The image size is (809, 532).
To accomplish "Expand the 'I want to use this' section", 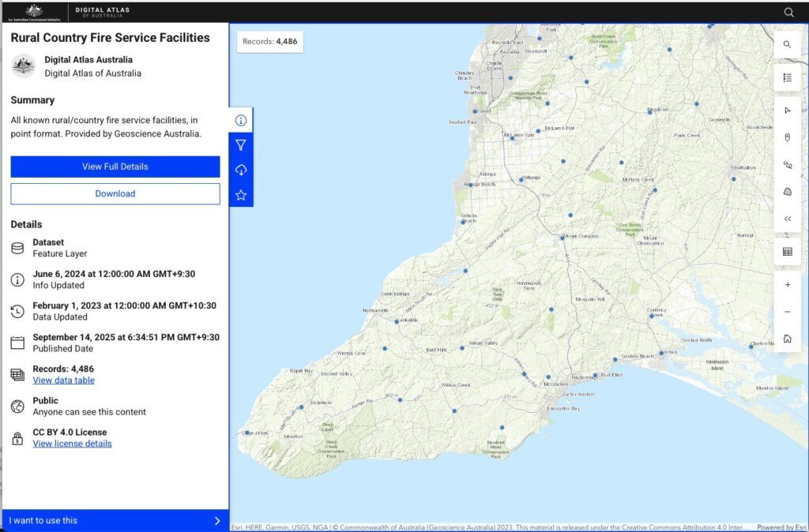I will [115, 520].
